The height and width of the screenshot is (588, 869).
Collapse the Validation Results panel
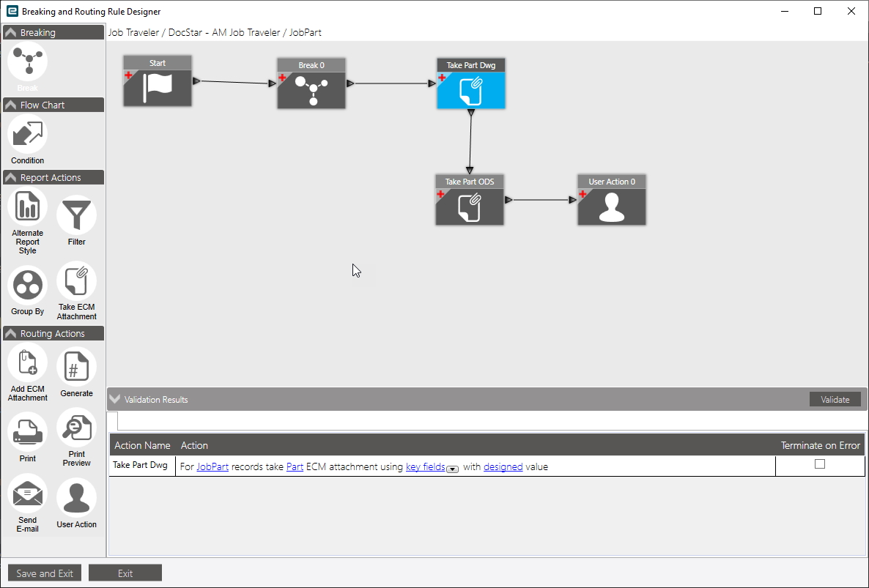click(x=115, y=399)
